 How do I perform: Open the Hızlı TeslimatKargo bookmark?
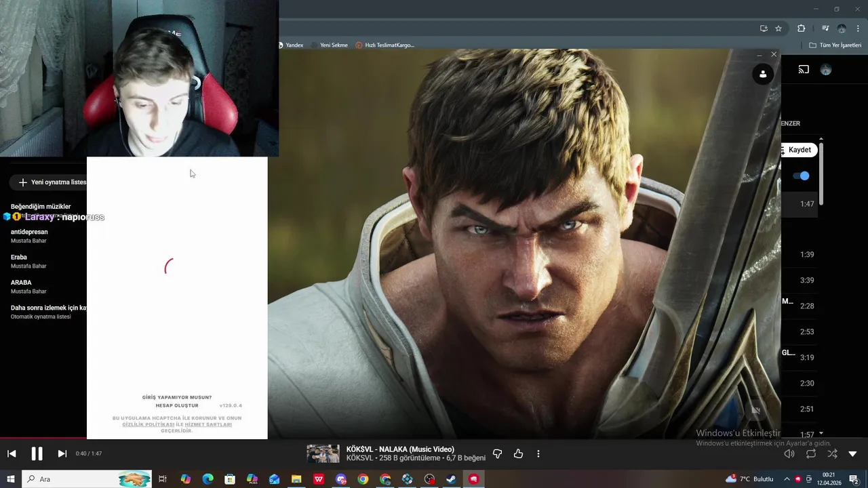pyautogui.click(x=385, y=45)
